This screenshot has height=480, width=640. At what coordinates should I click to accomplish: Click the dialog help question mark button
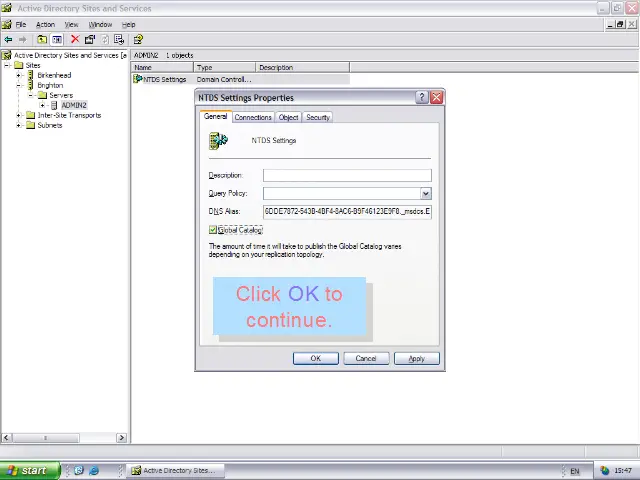click(x=422, y=98)
